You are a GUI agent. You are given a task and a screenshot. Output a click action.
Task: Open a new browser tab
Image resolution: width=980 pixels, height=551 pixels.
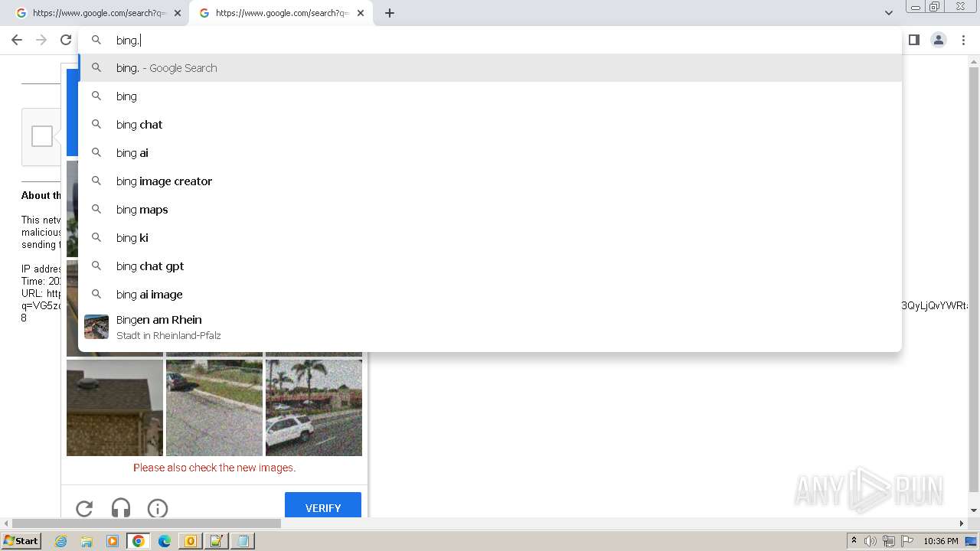[x=389, y=13]
